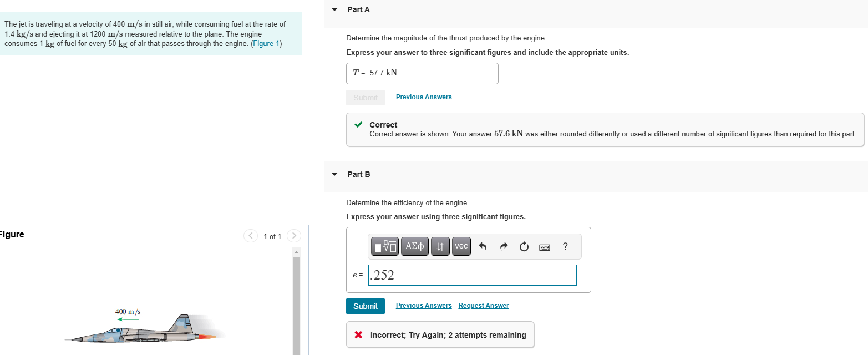Image resolution: width=868 pixels, height=355 pixels.
Task: Open the Figure 1 link
Action: click(266, 44)
